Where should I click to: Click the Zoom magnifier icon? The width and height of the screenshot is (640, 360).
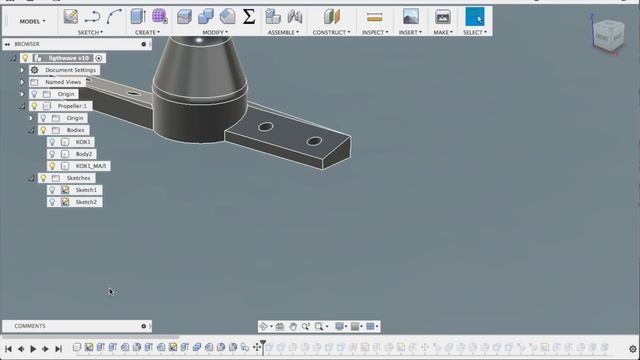(306, 326)
